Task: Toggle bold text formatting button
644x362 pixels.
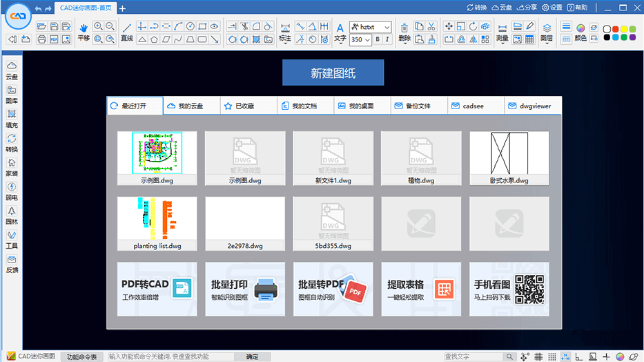Action: coord(378,39)
